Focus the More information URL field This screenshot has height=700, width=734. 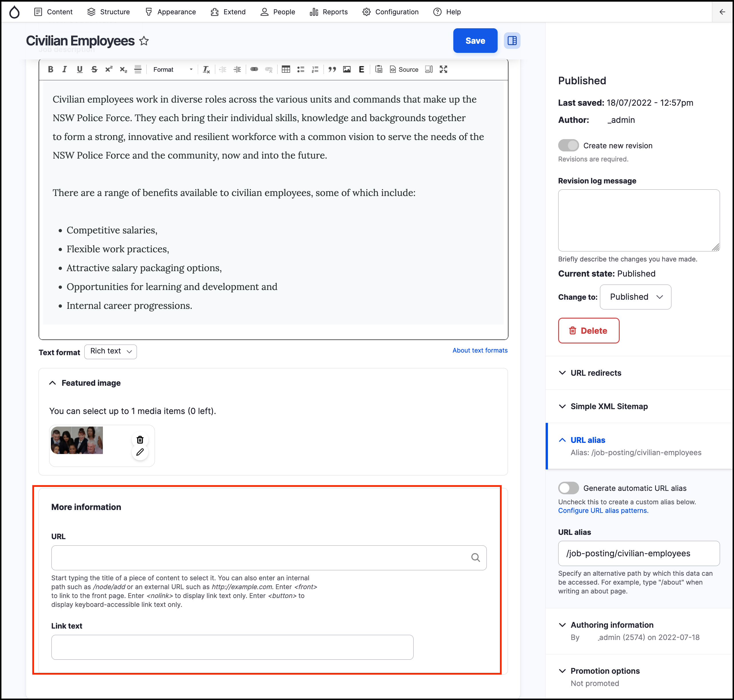coord(269,558)
